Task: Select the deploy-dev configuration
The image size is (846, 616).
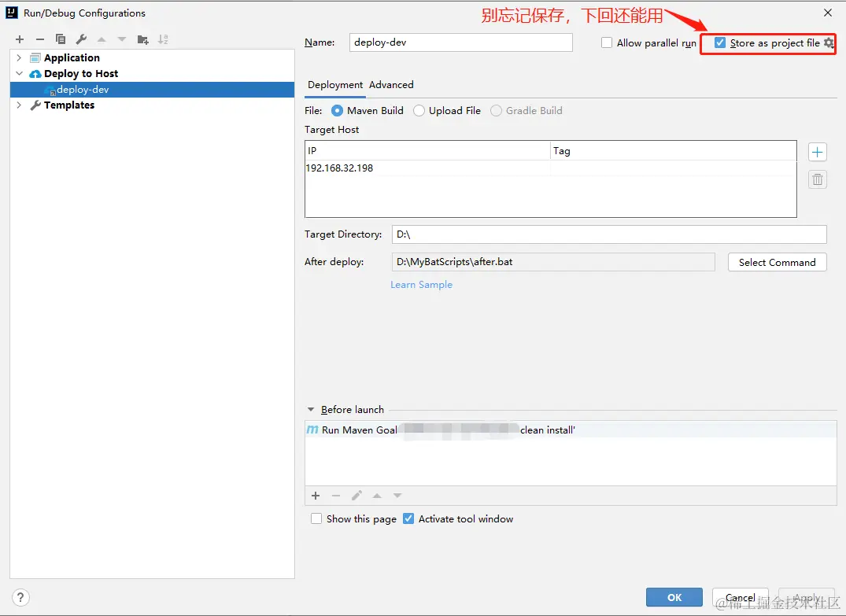Action: [x=152, y=90]
